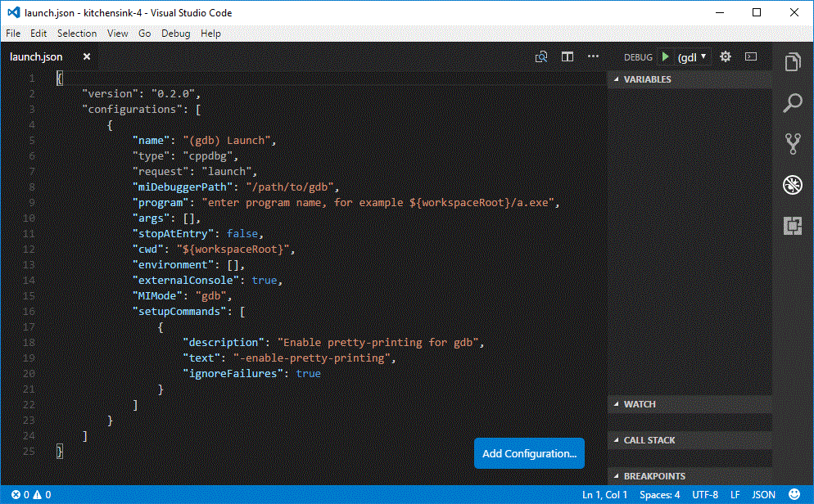Click the "miDebuggerPath" key in the editor
Image resolution: width=814 pixels, height=504 pixels.
183,187
